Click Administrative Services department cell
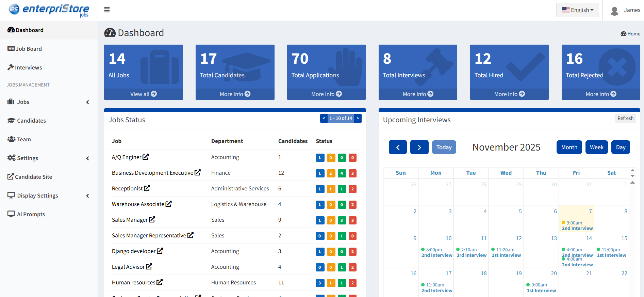 [240, 188]
